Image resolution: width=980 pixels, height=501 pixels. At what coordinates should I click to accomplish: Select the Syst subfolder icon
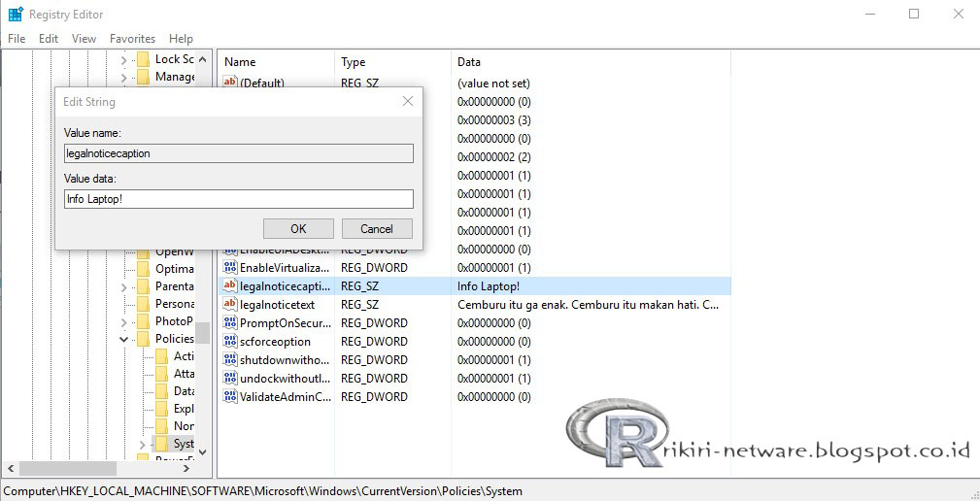pos(162,444)
